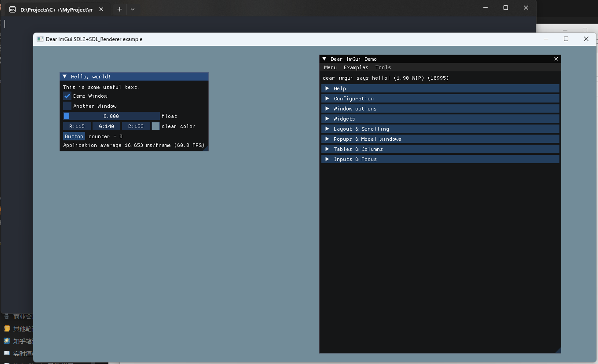Click the microphone icon beside 商业会议
598x364 pixels.
6,316
